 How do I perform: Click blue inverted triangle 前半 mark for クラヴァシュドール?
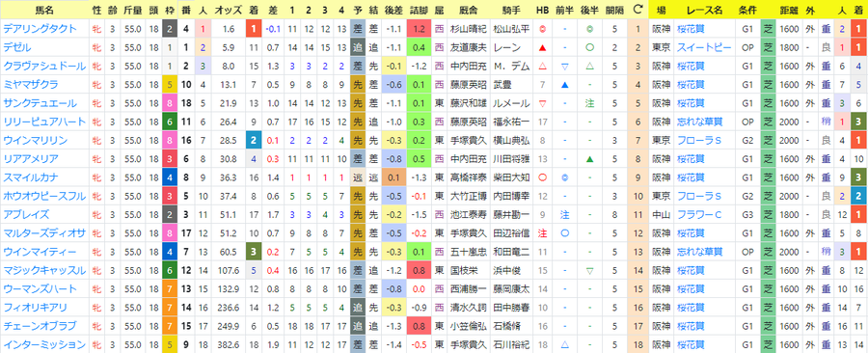point(564,66)
